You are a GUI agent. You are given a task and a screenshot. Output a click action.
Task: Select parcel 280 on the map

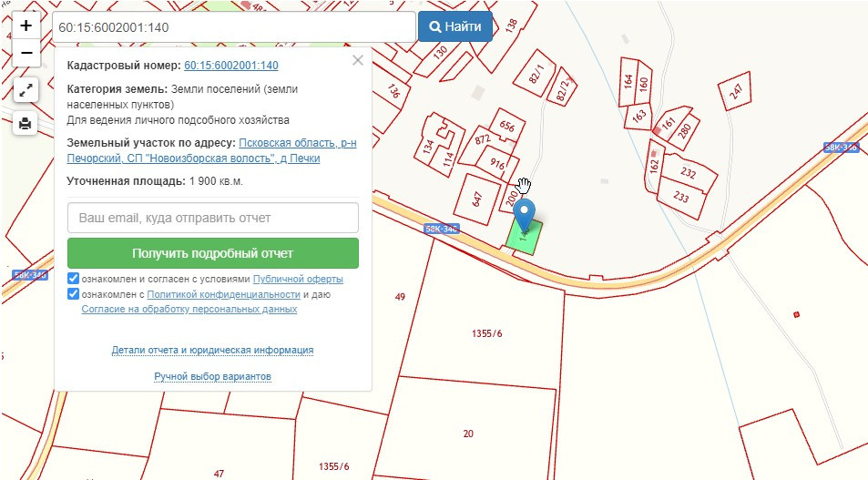684,131
